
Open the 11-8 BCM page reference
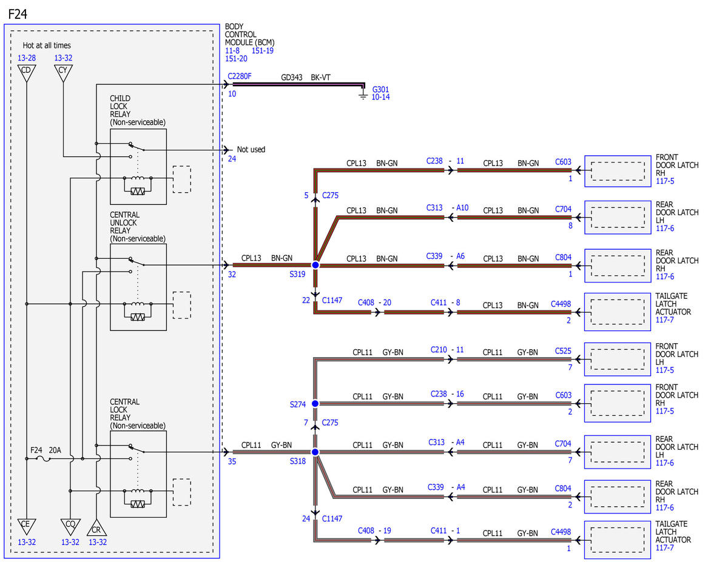pos(232,50)
